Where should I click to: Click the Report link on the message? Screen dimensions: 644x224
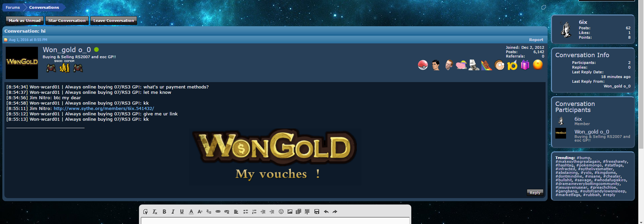[536, 40]
